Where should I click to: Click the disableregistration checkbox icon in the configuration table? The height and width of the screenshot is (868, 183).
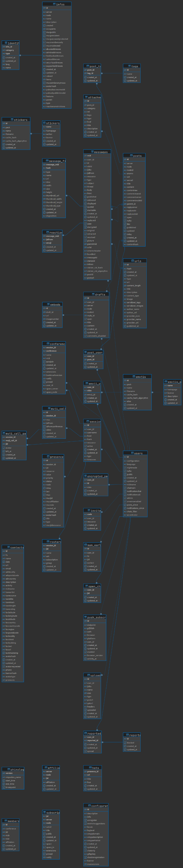[85, 857]
